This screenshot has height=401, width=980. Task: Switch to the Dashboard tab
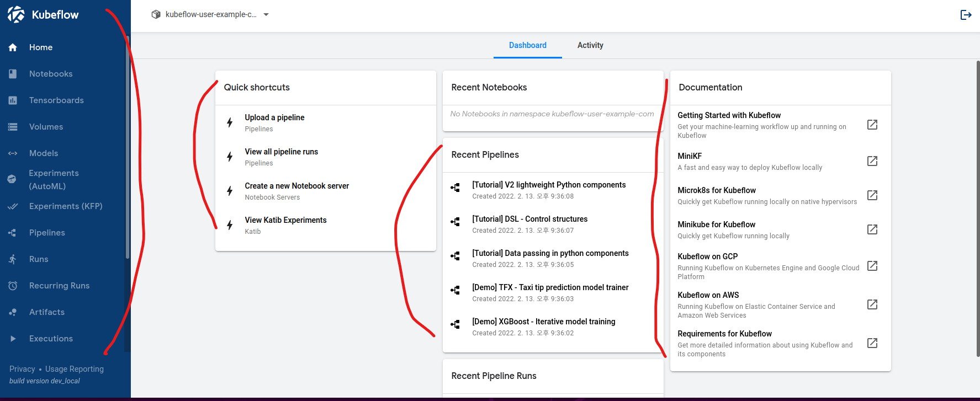pyautogui.click(x=528, y=45)
